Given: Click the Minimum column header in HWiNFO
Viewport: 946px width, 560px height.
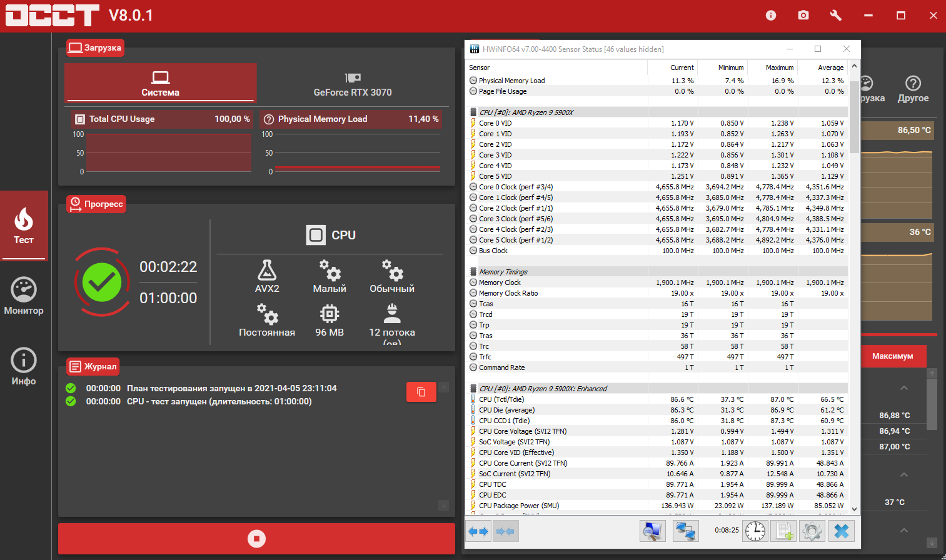Looking at the screenshot, I should tap(723, 67).
